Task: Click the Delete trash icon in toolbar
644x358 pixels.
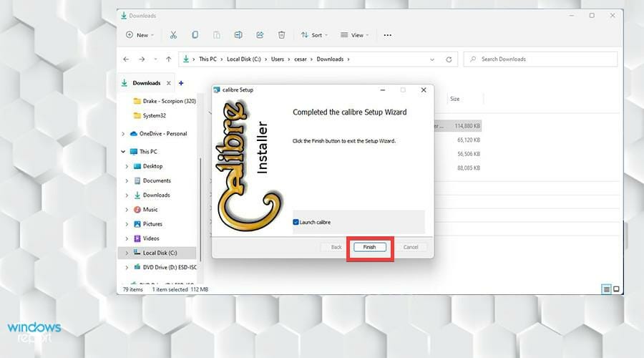Action: pos(281,35)
